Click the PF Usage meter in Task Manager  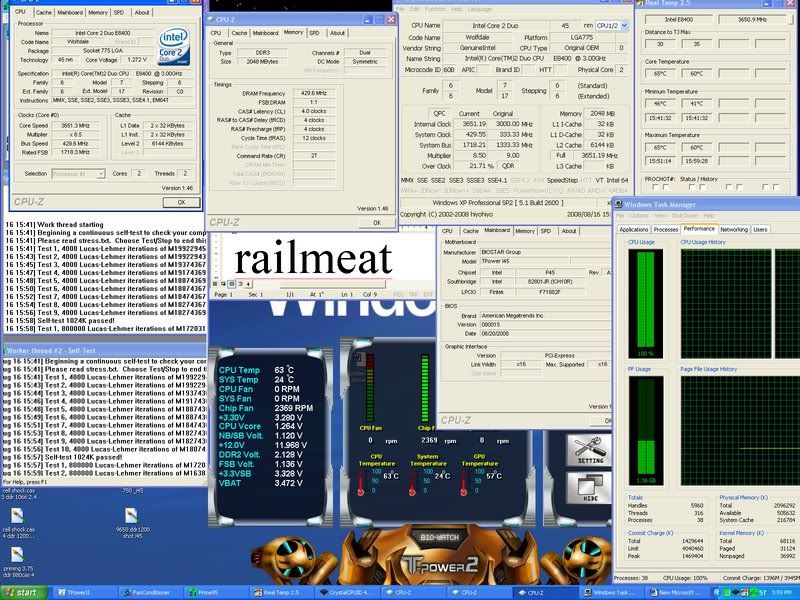click(x=645, y=430)
